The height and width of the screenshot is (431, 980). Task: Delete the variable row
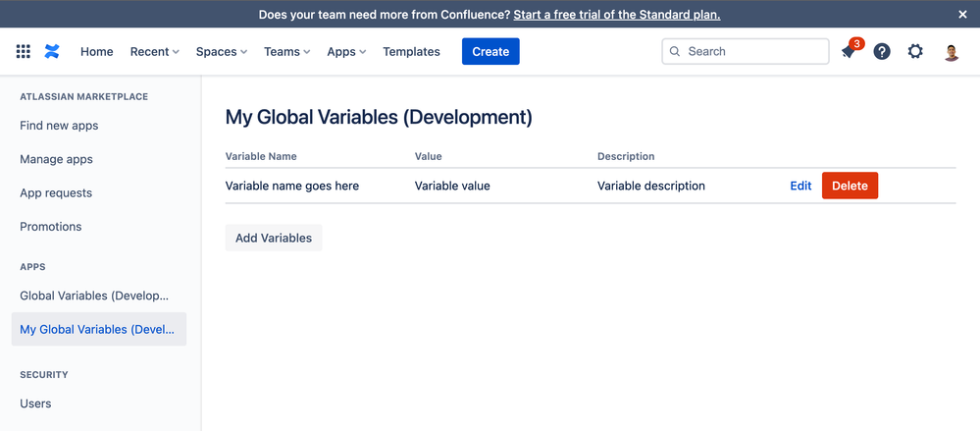850,186
